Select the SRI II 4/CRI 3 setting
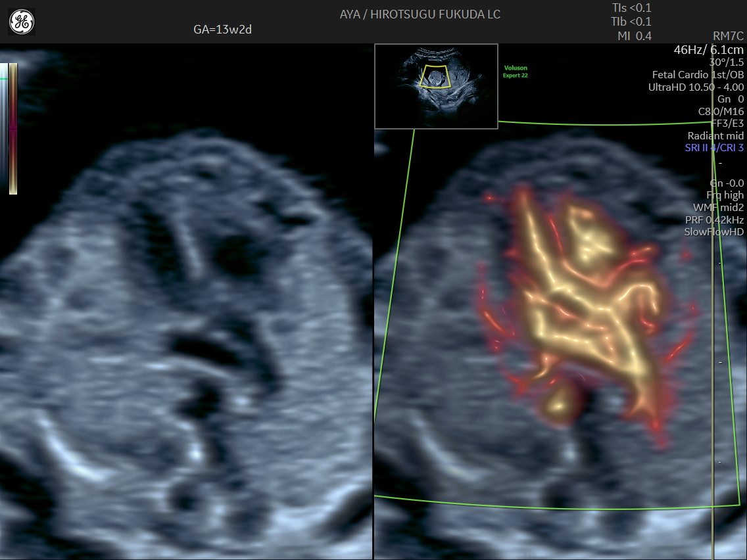 714,148
